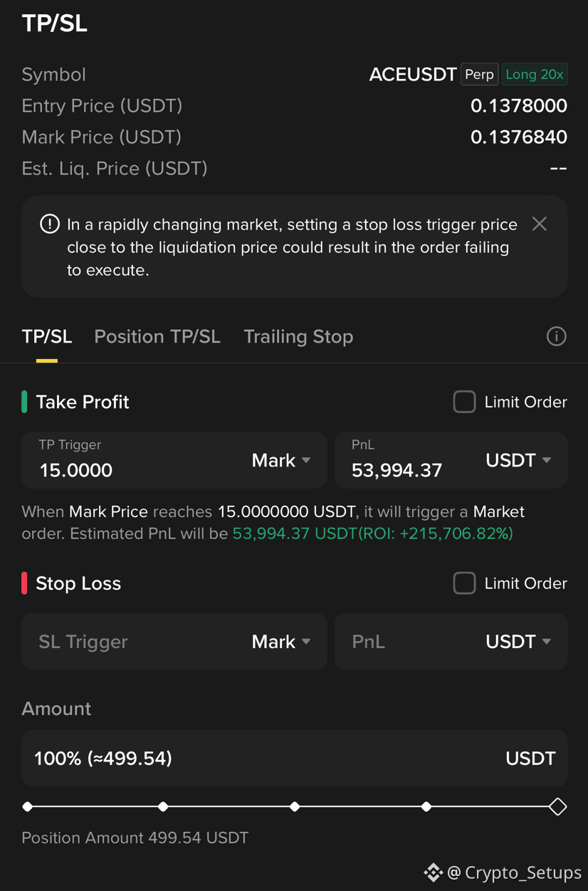Select the TP/SL tab
This screenshot has width=588, height=891.
point(47,336)
